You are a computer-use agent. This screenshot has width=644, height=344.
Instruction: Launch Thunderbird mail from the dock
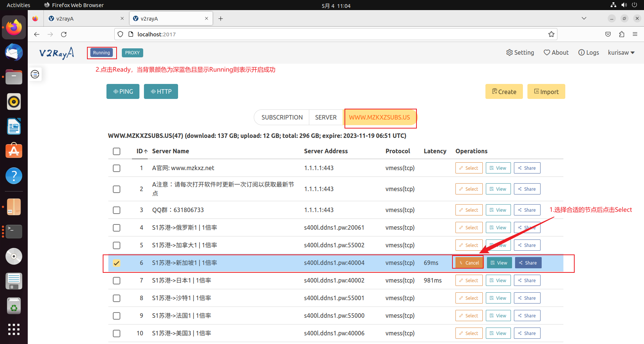point(14,52)
